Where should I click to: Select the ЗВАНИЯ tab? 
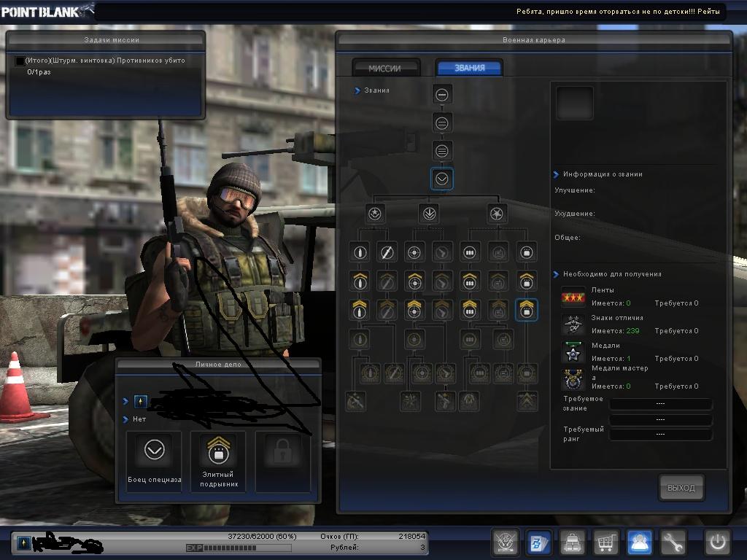coord(469,68)
